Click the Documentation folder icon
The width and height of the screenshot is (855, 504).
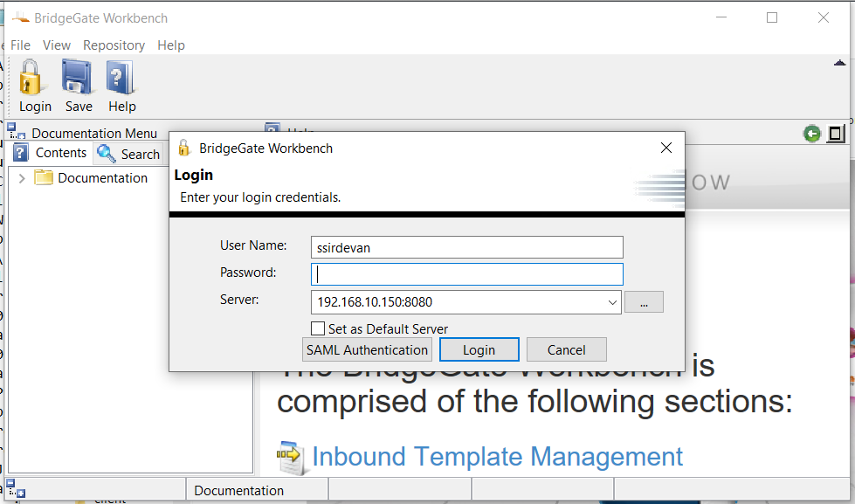coord(44,178)
